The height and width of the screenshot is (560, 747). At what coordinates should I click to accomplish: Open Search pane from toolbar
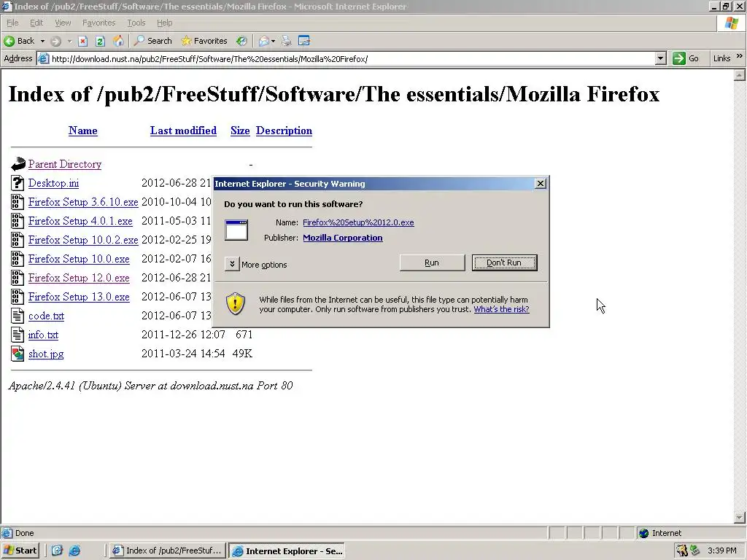153,41
